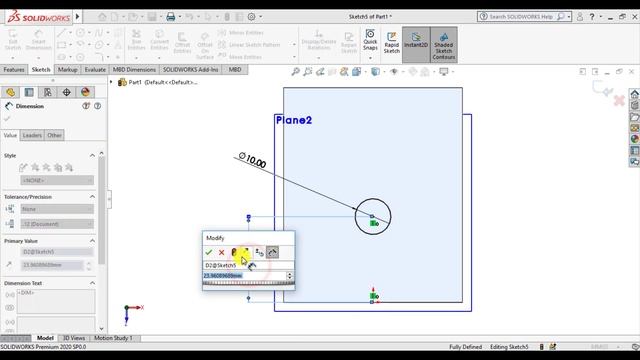Click the Rapid Sketch tool
Viewport: 640px width, 360px height.
tap(391, 42)
